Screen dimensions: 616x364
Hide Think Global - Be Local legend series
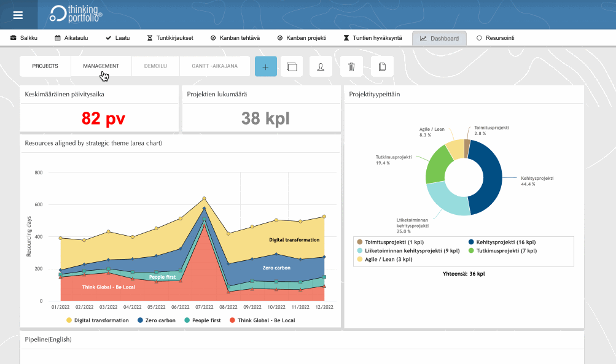(x=262, y=320)
